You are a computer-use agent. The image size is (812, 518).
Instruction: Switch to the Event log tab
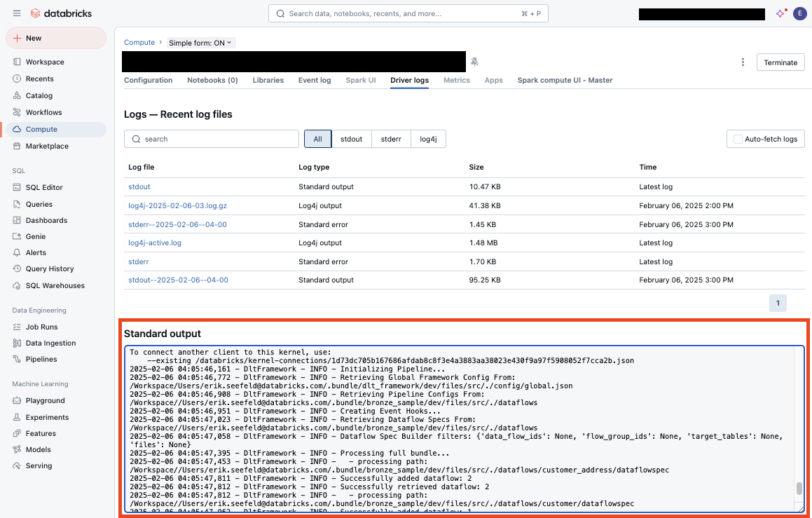tap(315, 80)
